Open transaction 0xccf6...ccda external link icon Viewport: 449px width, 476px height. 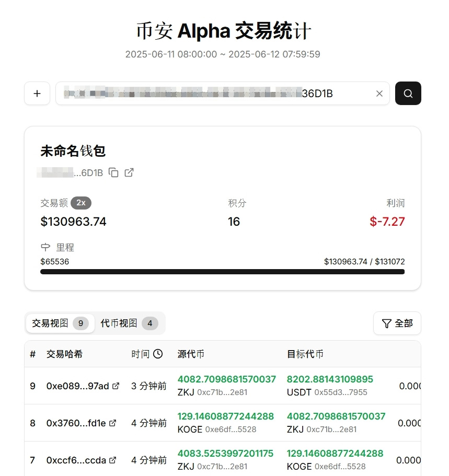[113, 460]
